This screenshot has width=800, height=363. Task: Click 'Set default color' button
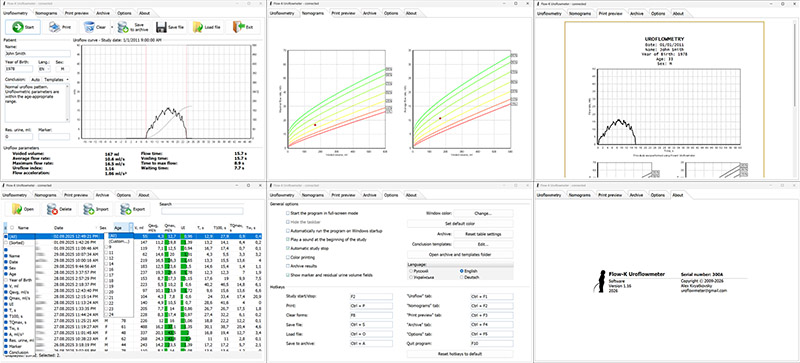[460, 224]
